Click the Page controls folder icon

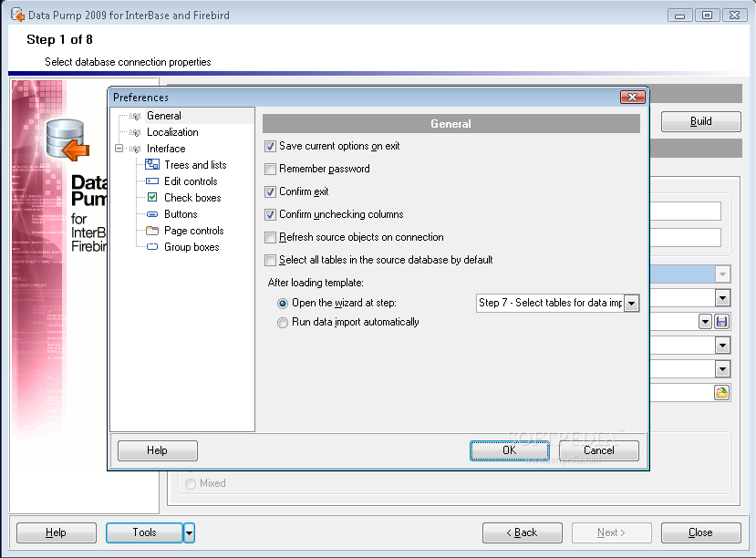[152, 231]
